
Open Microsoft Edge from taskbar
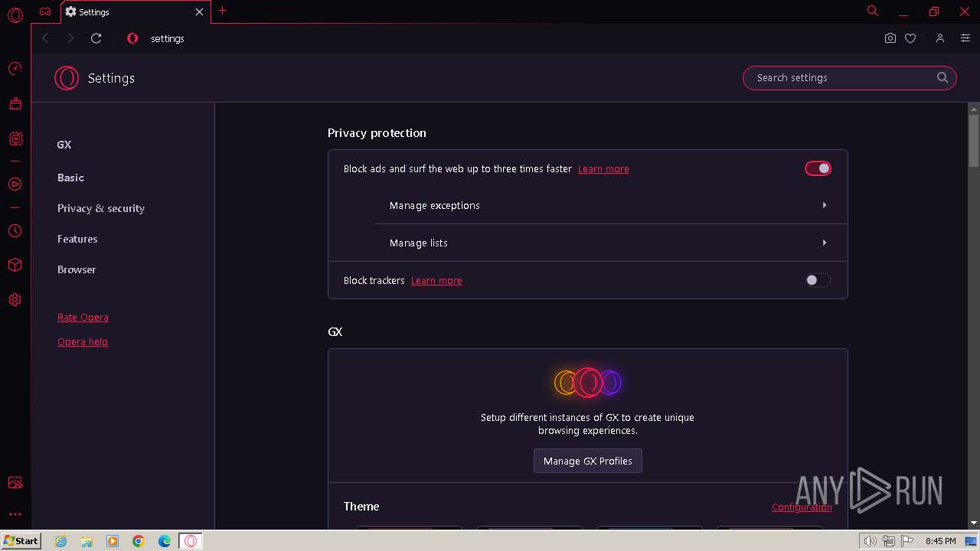[x=165, y=541]
